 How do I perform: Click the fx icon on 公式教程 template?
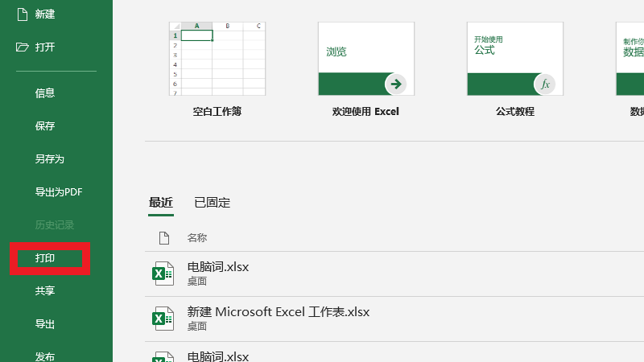click(544, 84)
